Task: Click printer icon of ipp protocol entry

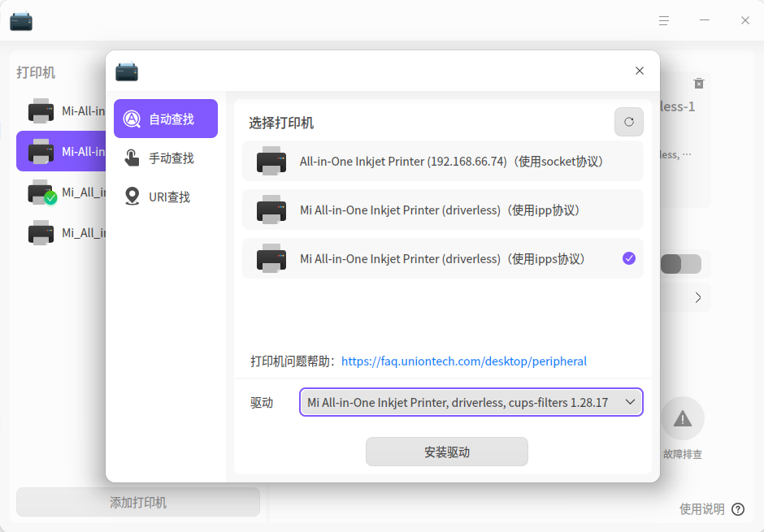Action: pos(271,210)
